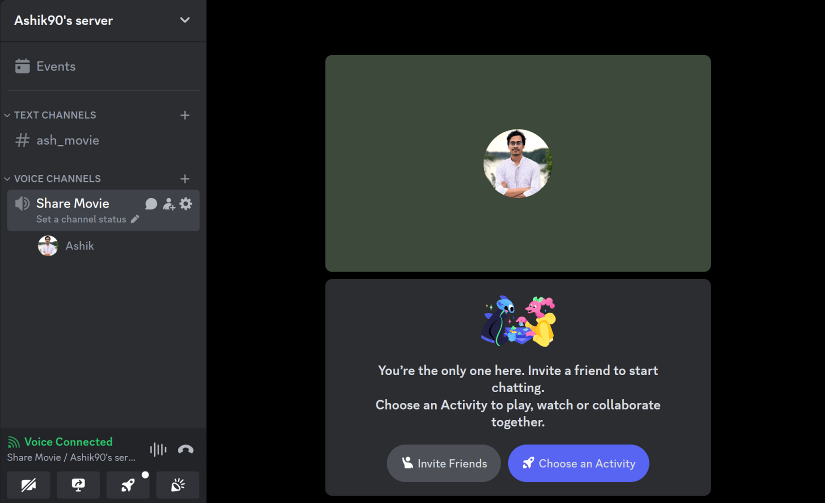The image size is (825, 503).
Task: Add a new voice channel with plus
Action: click(185, 179)
